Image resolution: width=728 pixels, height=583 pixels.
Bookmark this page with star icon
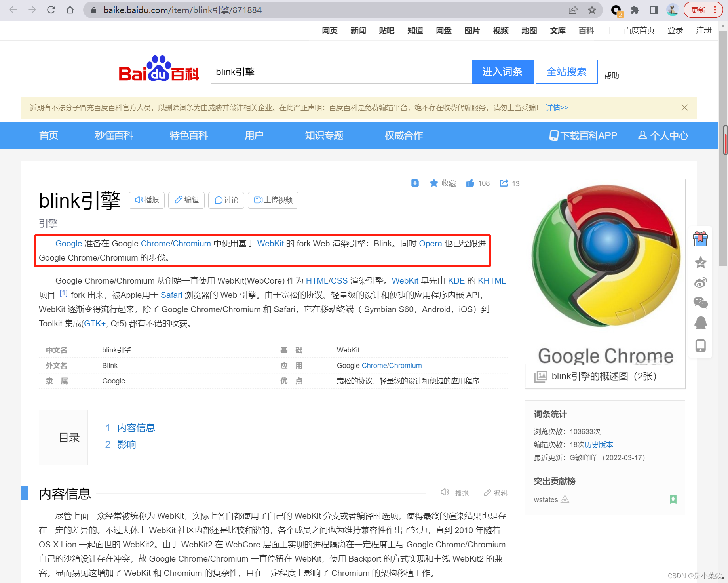(592, 10)
